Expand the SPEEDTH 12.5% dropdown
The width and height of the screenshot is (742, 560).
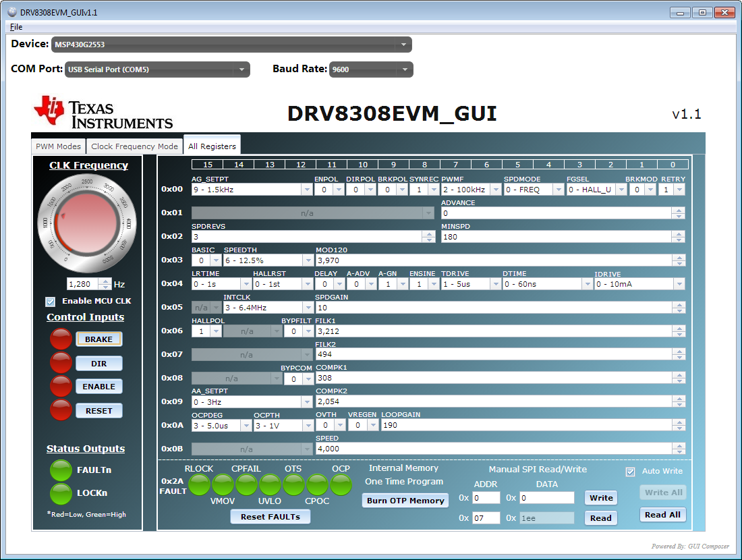click(308, 260)
